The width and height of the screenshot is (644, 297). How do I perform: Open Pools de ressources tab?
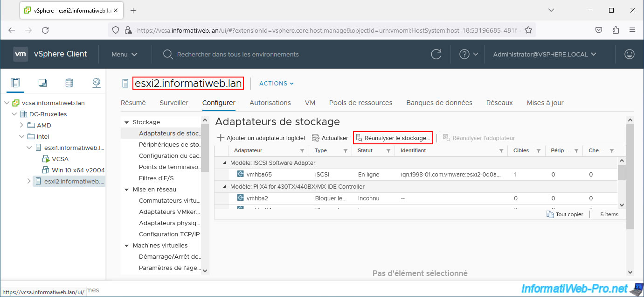pyautogui.click(x=360, y=103)
